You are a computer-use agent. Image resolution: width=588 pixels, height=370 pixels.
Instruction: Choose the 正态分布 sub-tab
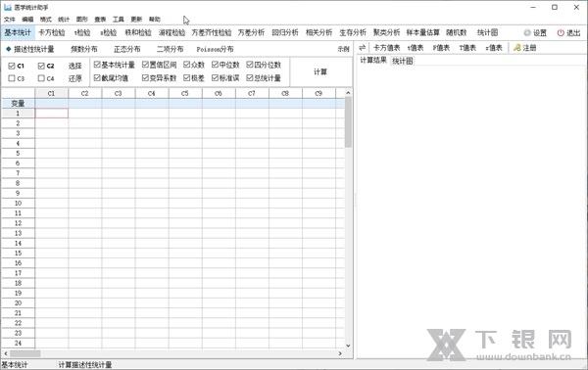click(127, 49)
